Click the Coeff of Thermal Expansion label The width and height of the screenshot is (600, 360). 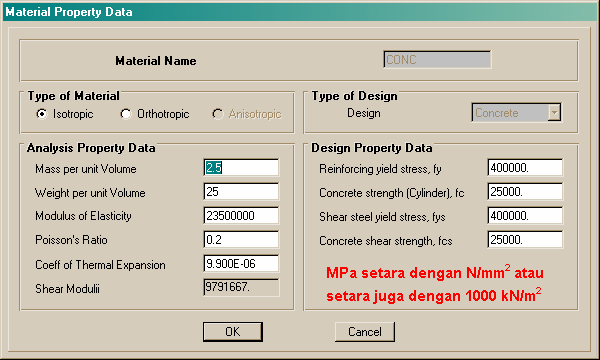(100, 265)
